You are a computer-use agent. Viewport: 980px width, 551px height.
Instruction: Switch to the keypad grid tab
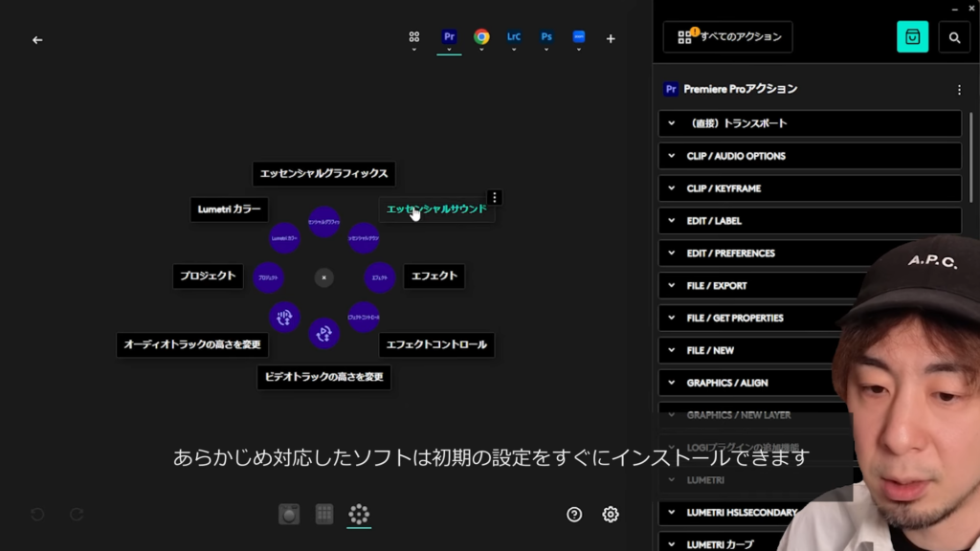click(324, 515)
